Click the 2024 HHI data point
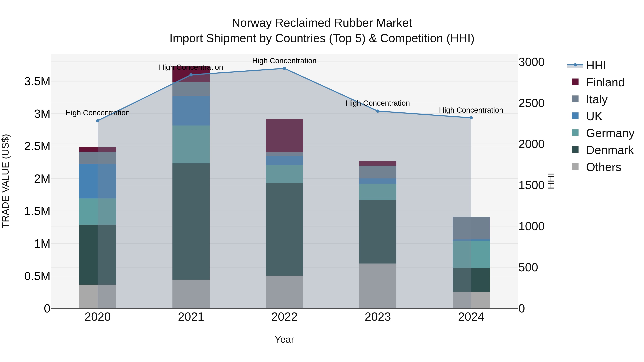Image resolution: width=644 pixels, height=362 pixels. point(471,118)
